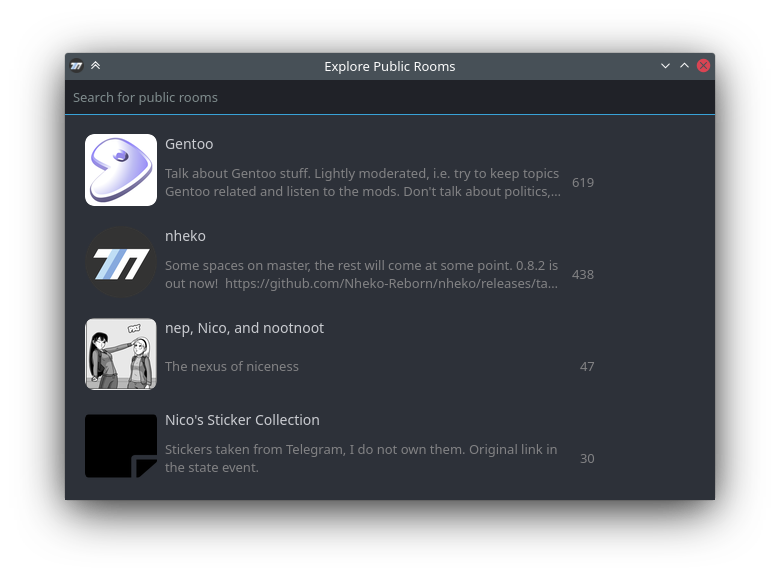Viewport: 780px width, 577px height.
Task: Pick the Nico's Sticker Collection room title
Action: point(242,420)
